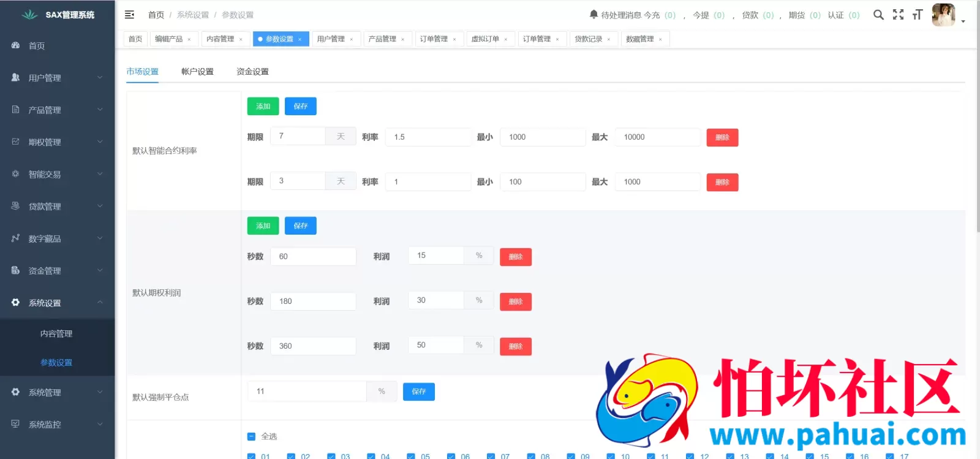Click the icon beside 数字藏品
The image size is (980, 459).
click(15, 238)
